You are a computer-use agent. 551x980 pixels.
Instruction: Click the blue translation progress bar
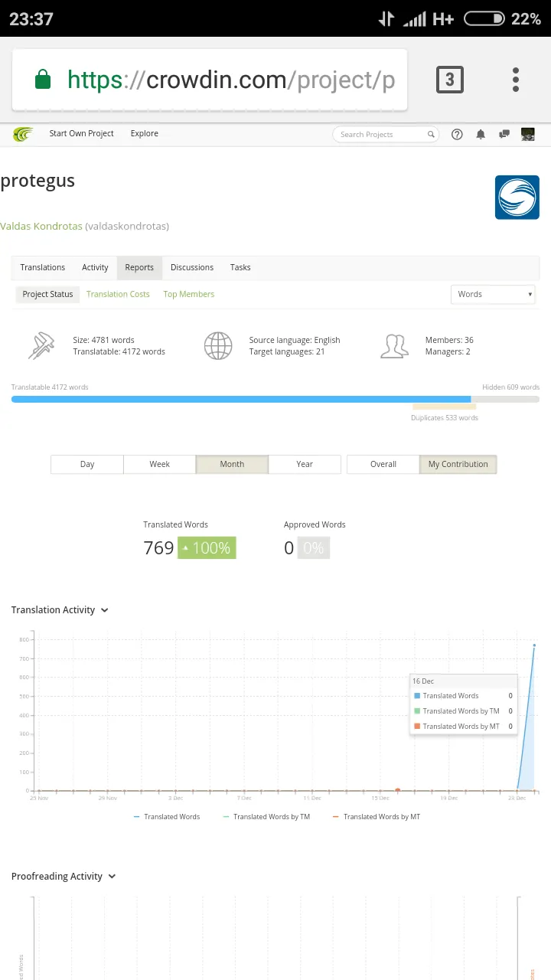pos(241,399)
